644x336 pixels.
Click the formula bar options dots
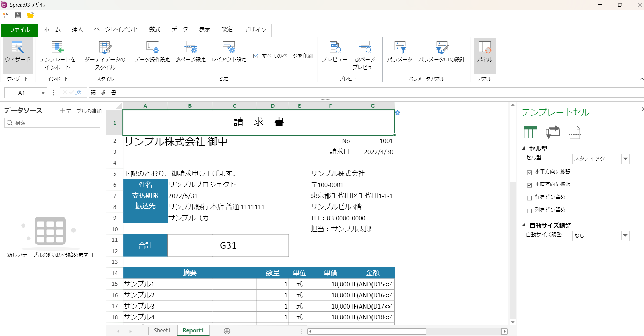pyautogui.click(x=54, y=93)
